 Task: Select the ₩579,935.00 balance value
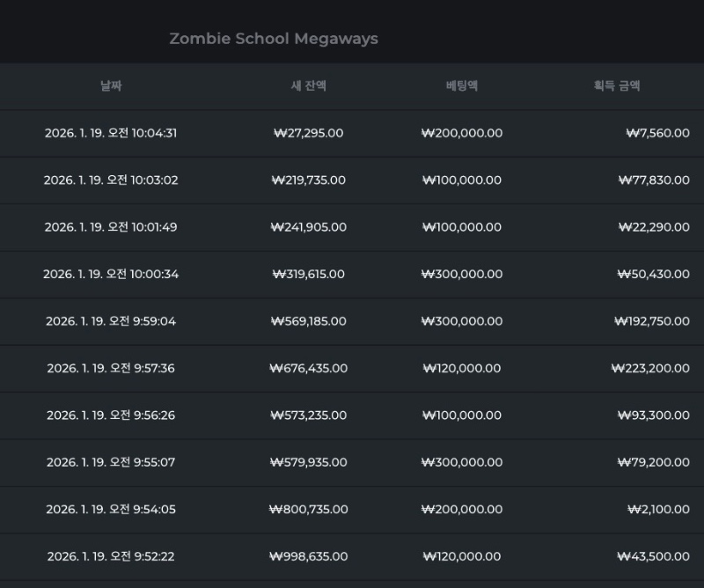point(309,462)
